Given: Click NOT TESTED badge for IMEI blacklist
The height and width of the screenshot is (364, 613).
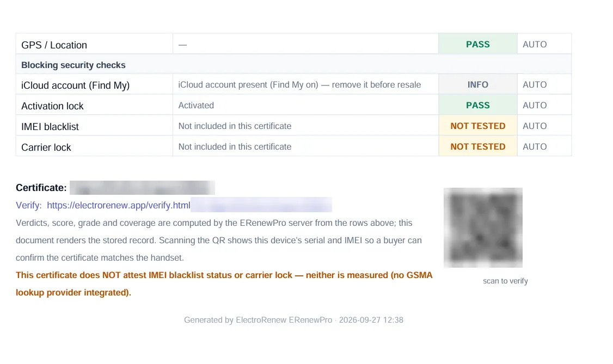Looking at the screenshot, I should pos(478,126).
